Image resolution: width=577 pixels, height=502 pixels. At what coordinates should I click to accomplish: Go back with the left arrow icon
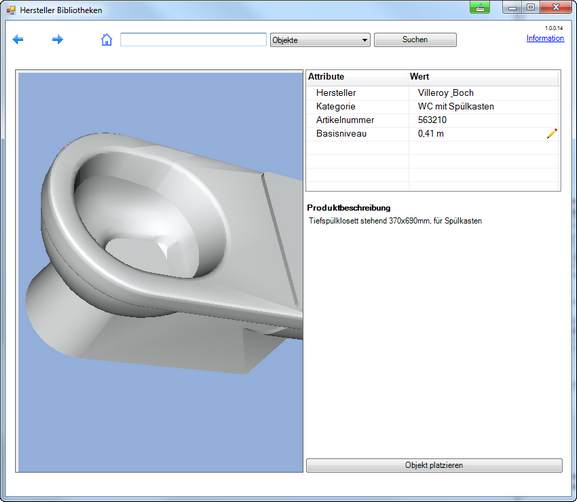(18, 39)
